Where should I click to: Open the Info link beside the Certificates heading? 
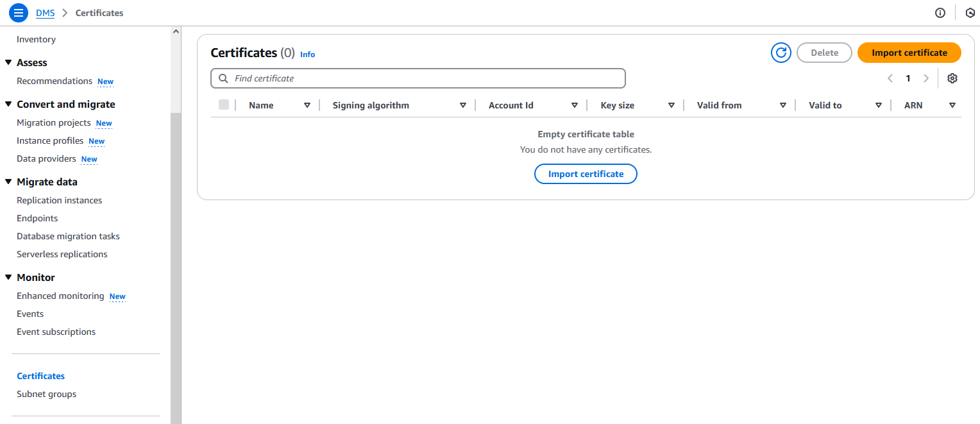(307, 54)
